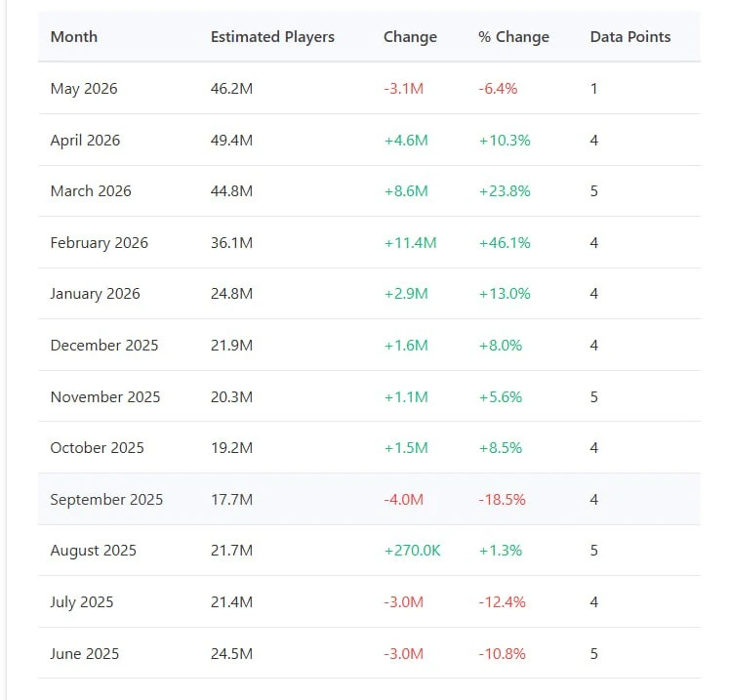This screenshot has height=700, width=730.
Task: Click the 44.8M players value for March 2026
Action: [x=231, y=191]
